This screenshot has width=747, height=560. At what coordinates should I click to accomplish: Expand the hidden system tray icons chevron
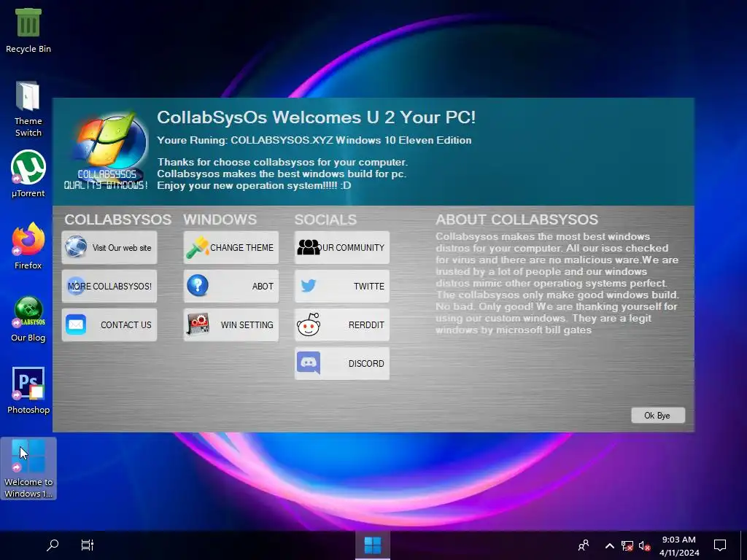tap(609, 545)
